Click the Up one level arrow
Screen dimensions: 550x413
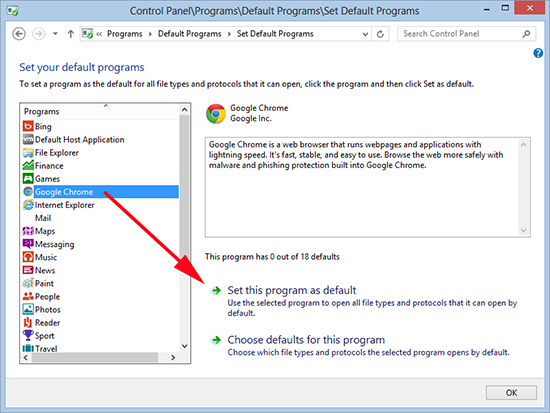click(71, 34)
